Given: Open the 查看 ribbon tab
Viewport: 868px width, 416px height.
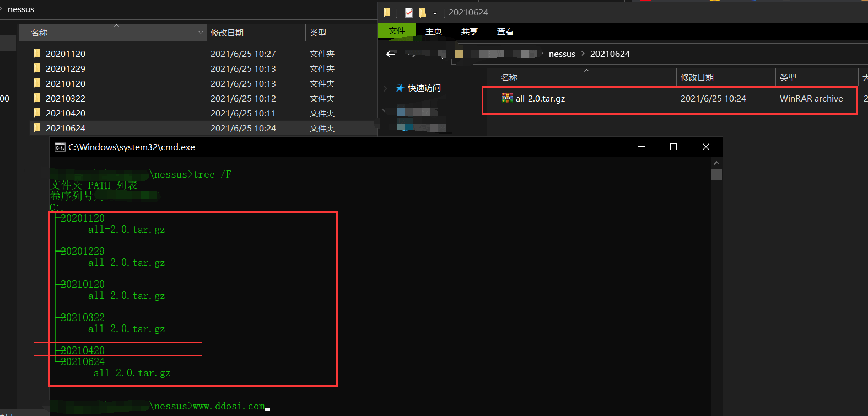Looking at the screenshot, I should click(x=505, y=31).
